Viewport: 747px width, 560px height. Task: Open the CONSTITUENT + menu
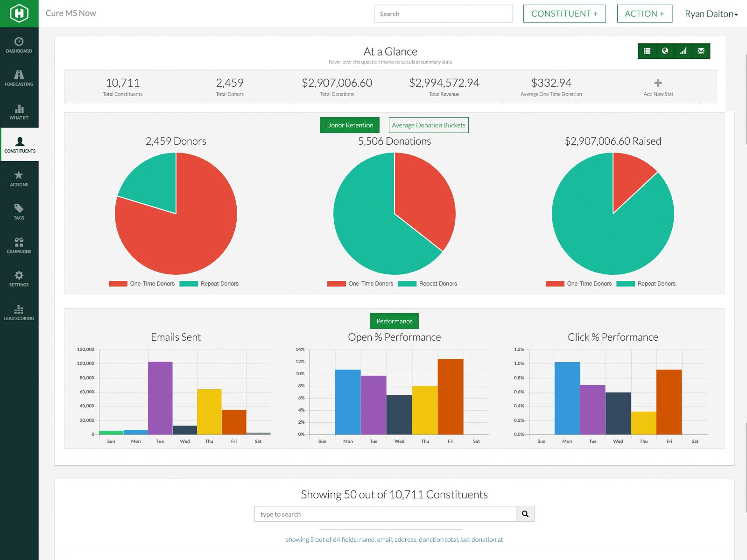coord(564,14)
